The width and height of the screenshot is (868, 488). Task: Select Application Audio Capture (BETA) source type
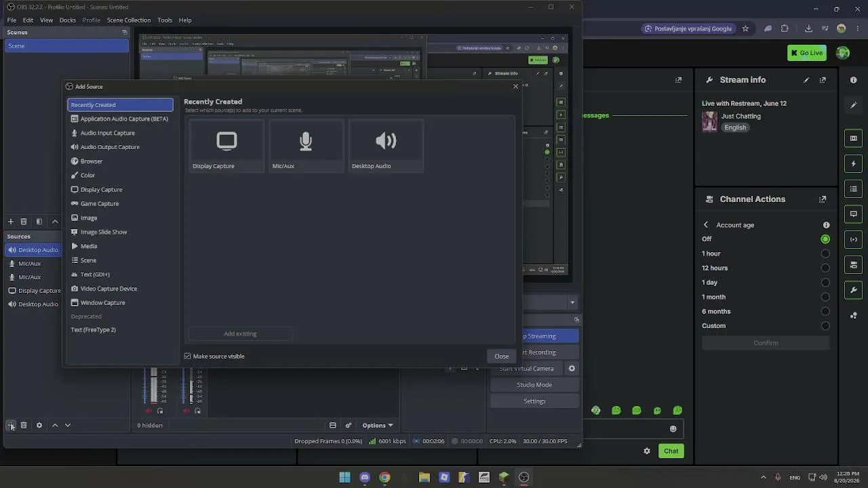(120, 119)
